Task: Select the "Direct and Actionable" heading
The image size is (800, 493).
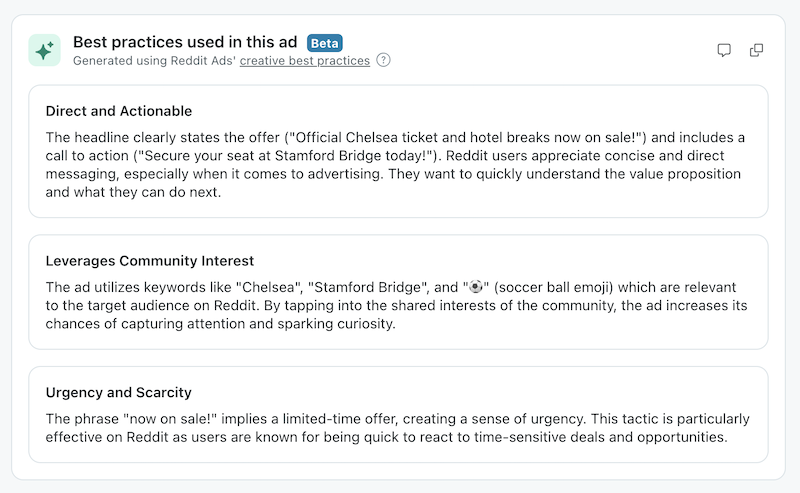Action: click(119, 111)
